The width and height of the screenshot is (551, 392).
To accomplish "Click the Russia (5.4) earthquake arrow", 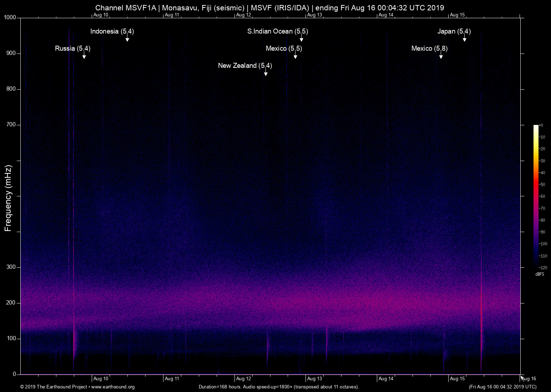I will tap(84, 56).
